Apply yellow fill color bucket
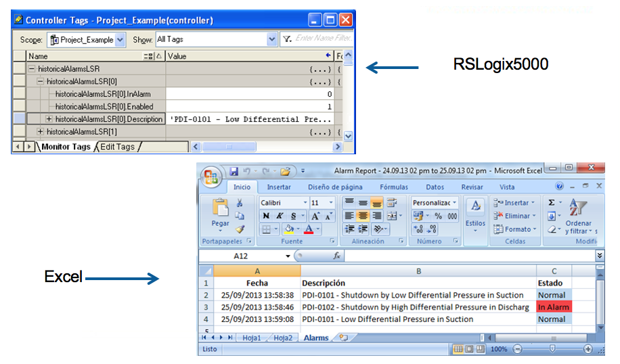The image size is (620, 364). click(x=290, y=229)
